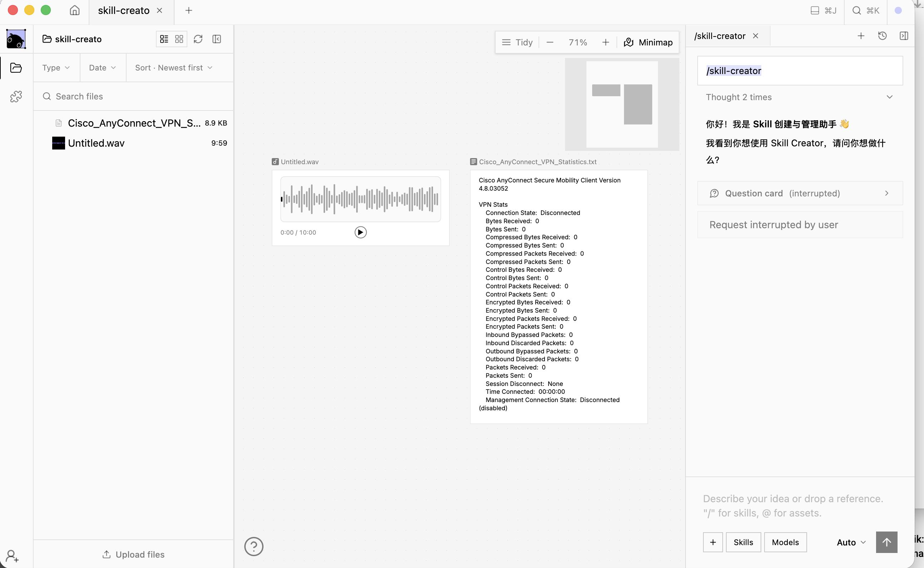Collapse the file sidebar panel

click(x=217, y=39)
